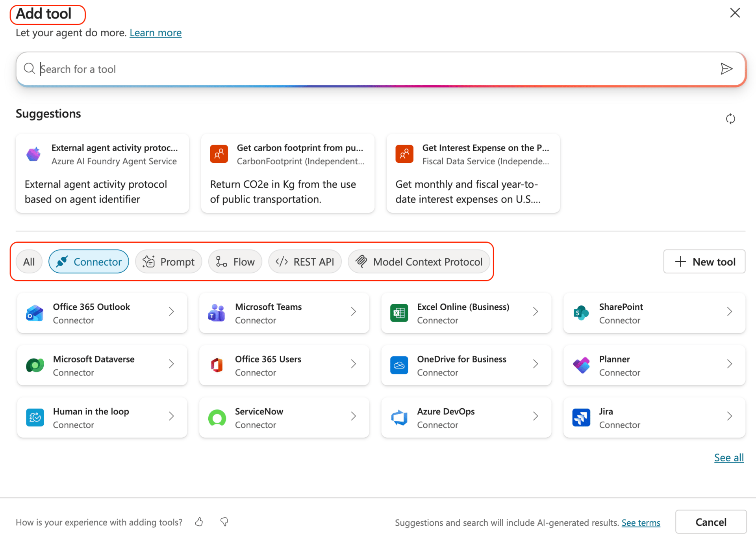Expand the SharePoint connector chevron
Viewport: 756px width, 543px height.
(x=729, y=312)
